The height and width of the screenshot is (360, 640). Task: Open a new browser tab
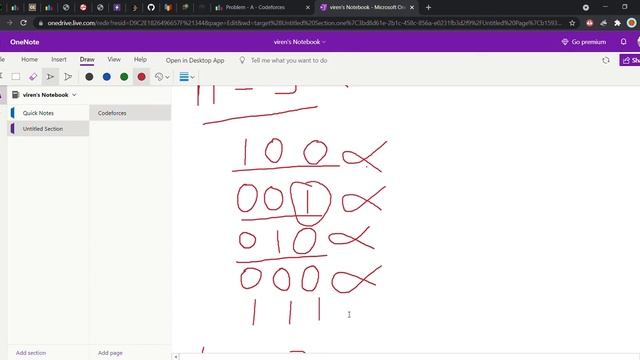coord(428,7)
